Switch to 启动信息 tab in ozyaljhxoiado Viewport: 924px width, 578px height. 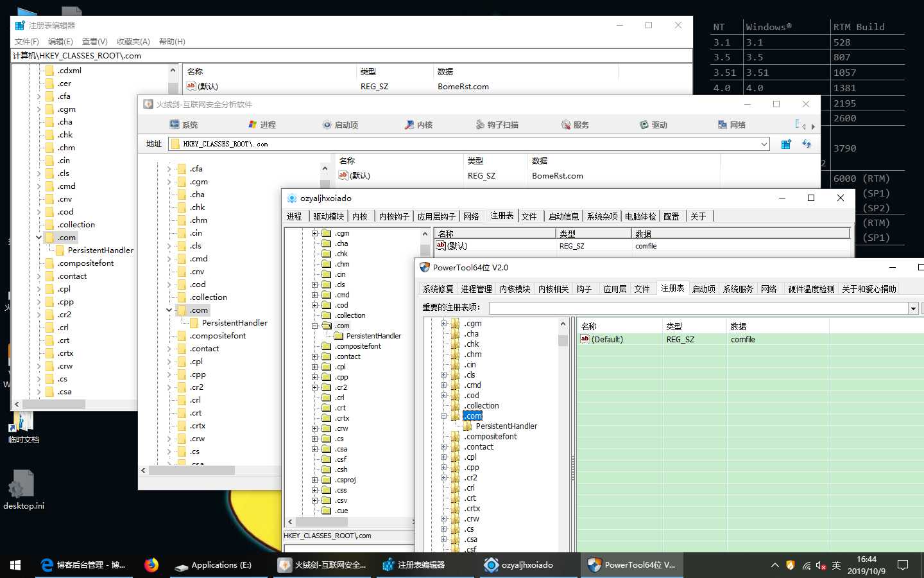tap(563, 216)
